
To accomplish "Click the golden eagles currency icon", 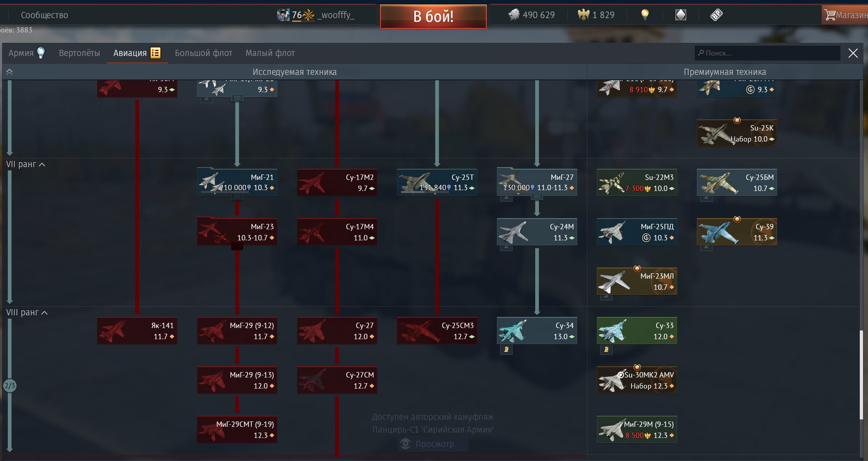I will pos(583,15).
